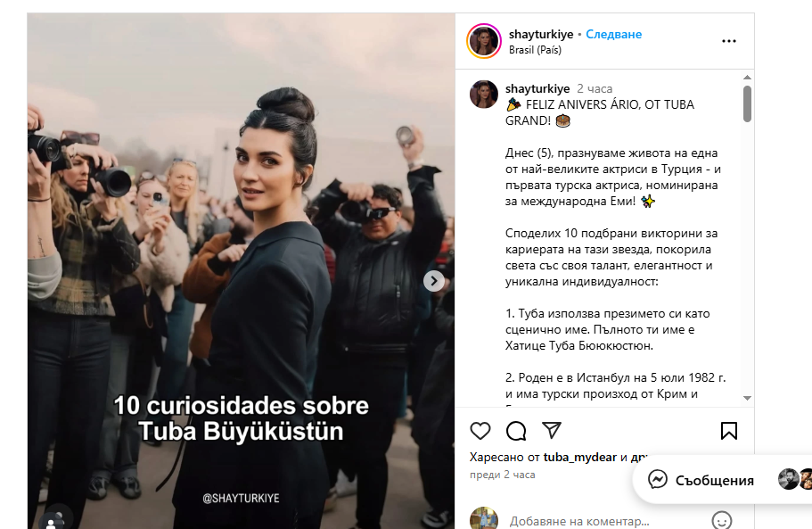Click the caption scrollbar up arrow
The height and width of the screenshot is (529, 812).
click(x=747, y=78)
